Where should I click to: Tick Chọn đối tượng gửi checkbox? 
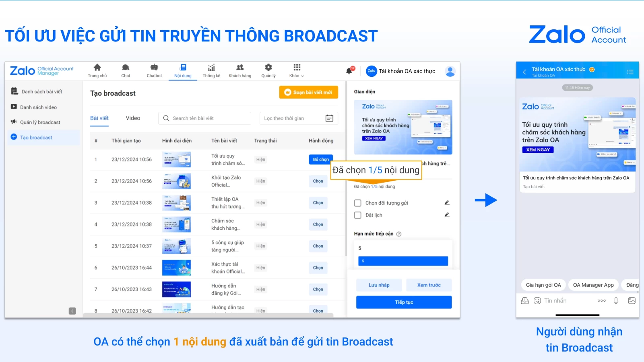(357, 203)
